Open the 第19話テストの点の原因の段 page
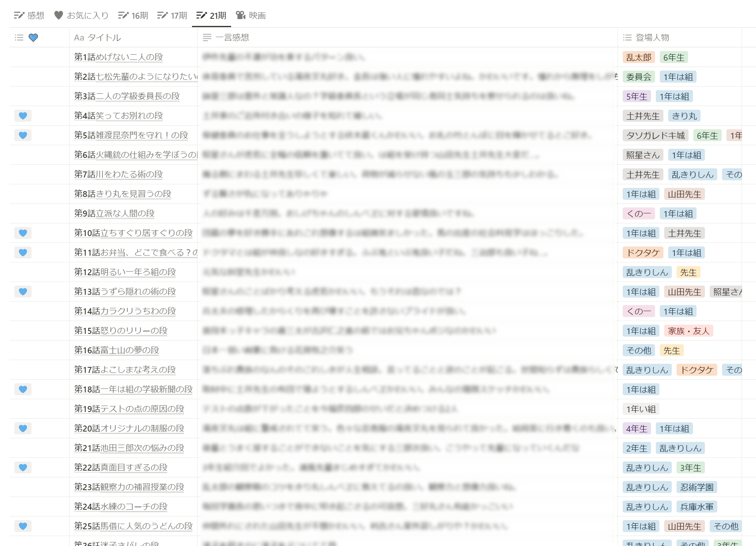 129,409
